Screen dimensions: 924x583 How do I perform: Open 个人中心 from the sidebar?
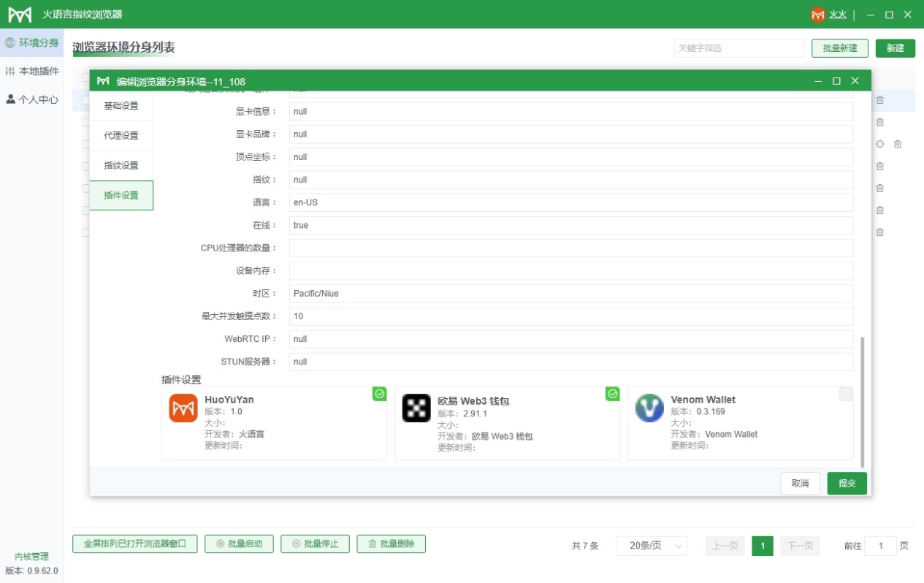tap(32, 99)
